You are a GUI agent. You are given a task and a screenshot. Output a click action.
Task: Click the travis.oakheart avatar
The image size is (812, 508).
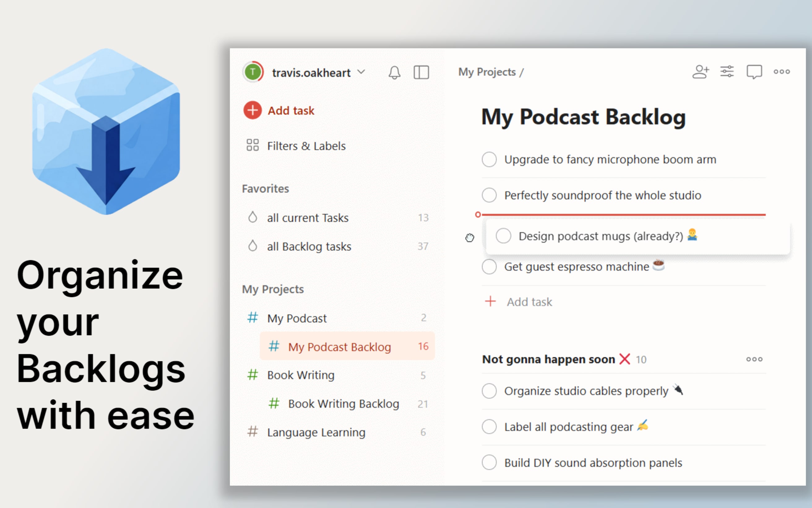click(253, 72)
